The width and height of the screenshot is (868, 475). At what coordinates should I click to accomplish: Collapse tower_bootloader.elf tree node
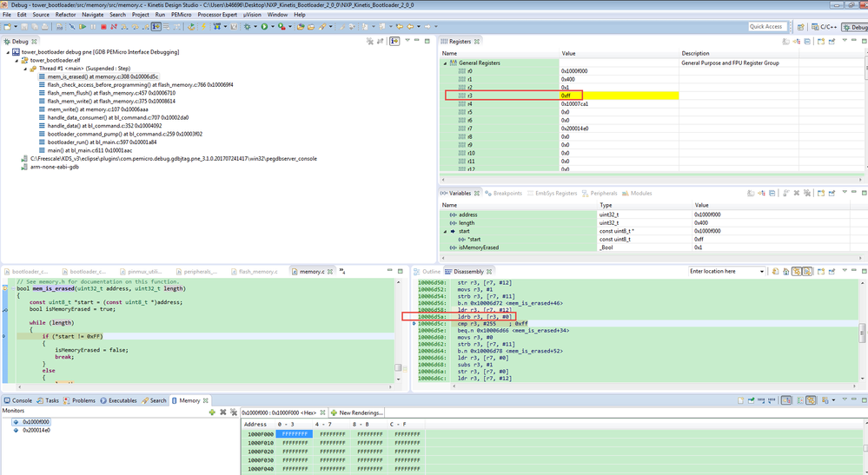[17, 61]
